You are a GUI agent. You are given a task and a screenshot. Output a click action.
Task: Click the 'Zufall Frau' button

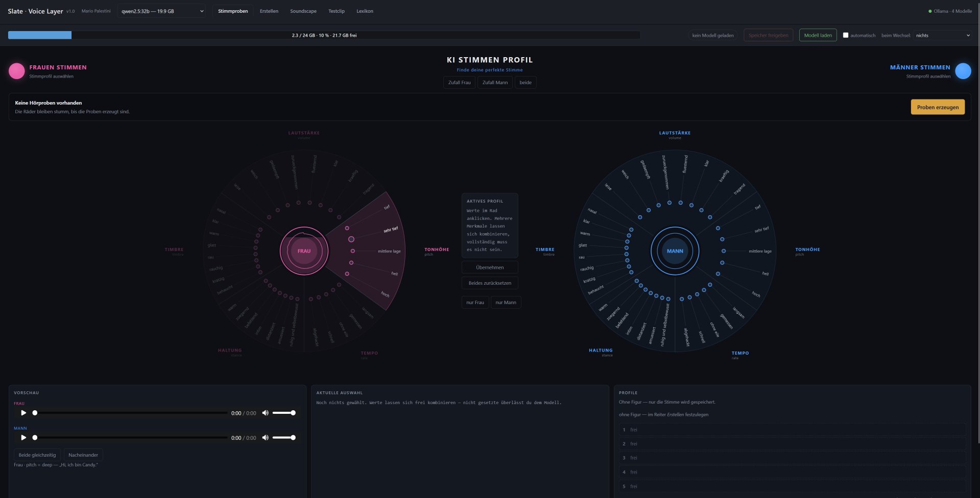pyautogui.click(x=460, y=83)
